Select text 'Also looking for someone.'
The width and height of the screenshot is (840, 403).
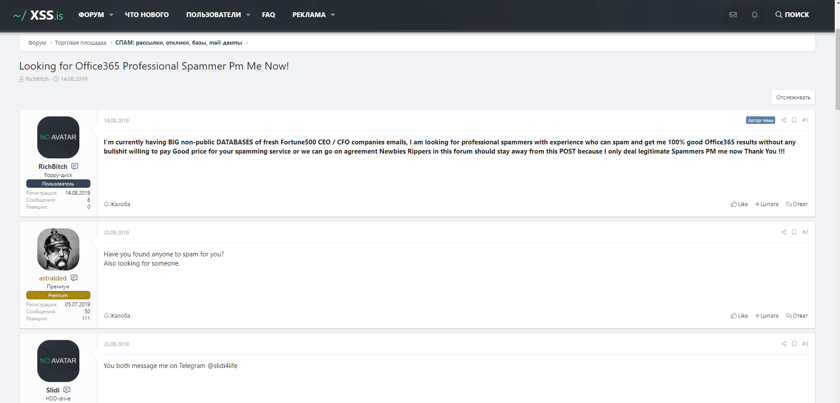pyautogui.click(x=142, y=264)
